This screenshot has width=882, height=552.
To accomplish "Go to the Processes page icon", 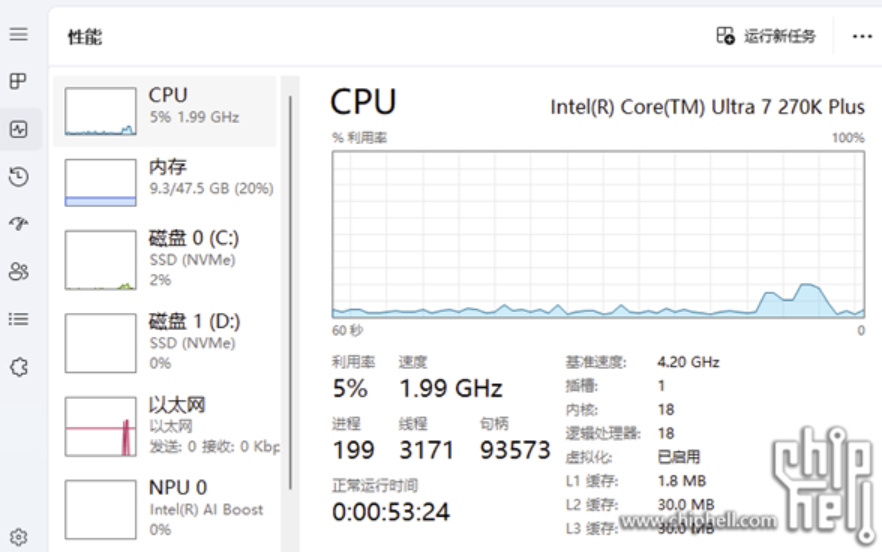I will (18, 82).
